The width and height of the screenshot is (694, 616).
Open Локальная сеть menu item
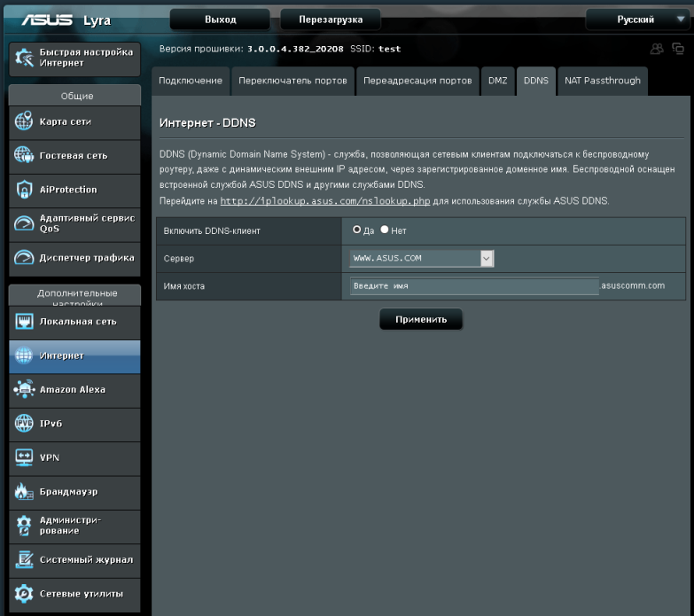click(74, 323)
